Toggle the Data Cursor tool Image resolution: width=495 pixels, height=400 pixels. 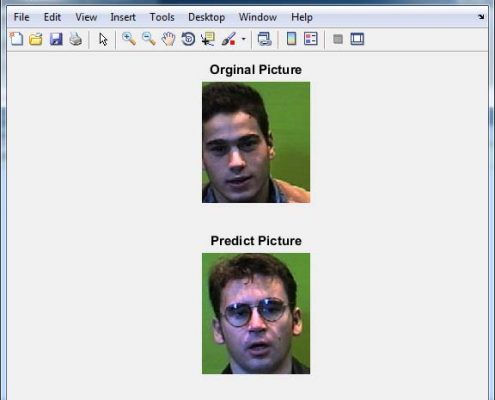[x=208, y=39]
